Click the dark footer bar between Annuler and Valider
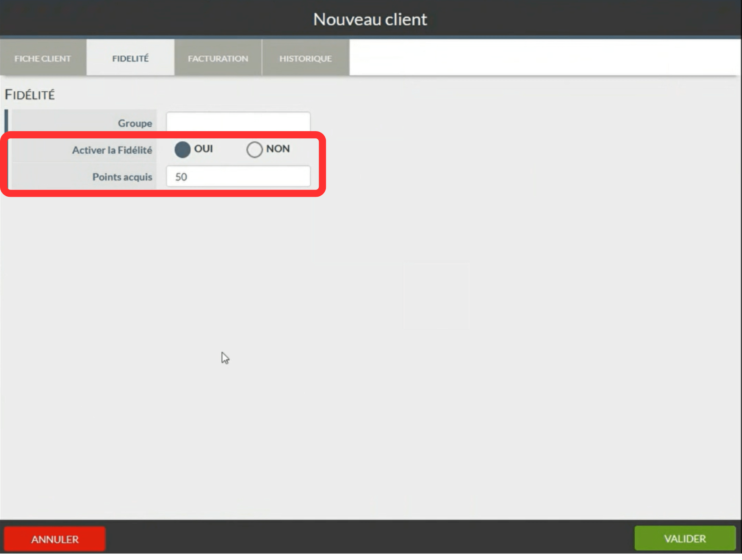Viewport: 742px width, 560px height. tap(370, 538)
